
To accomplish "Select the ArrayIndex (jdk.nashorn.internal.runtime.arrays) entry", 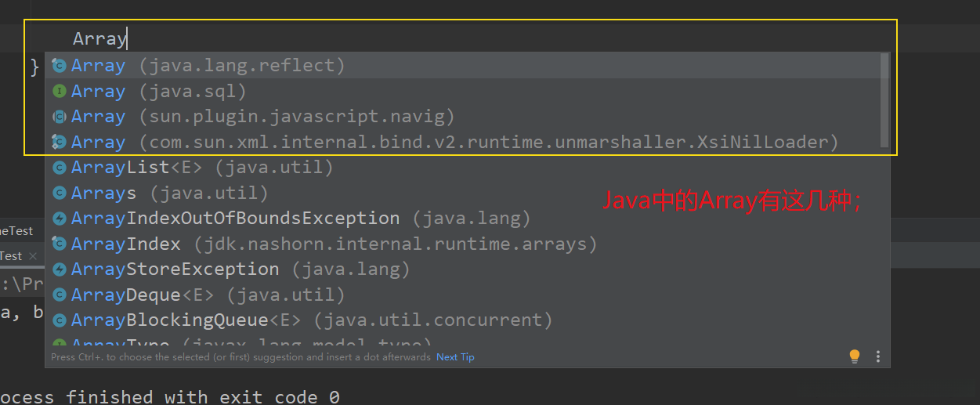I will tap(334, 244).
